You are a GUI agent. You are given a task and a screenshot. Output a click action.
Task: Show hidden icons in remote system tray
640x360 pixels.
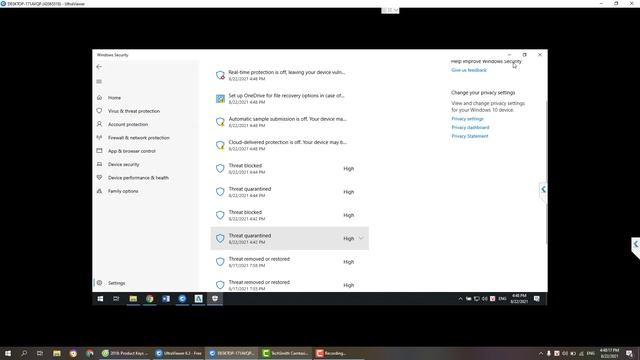460,299
